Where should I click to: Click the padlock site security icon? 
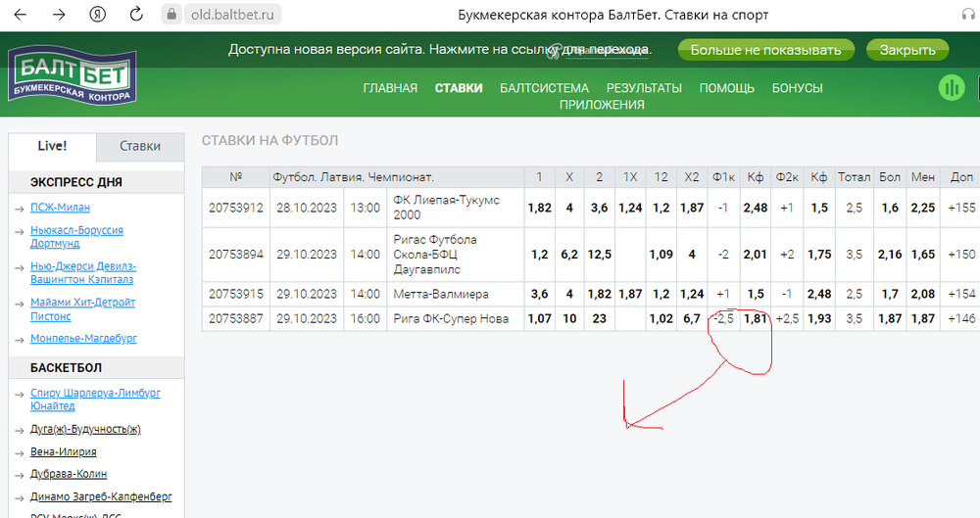171,15
